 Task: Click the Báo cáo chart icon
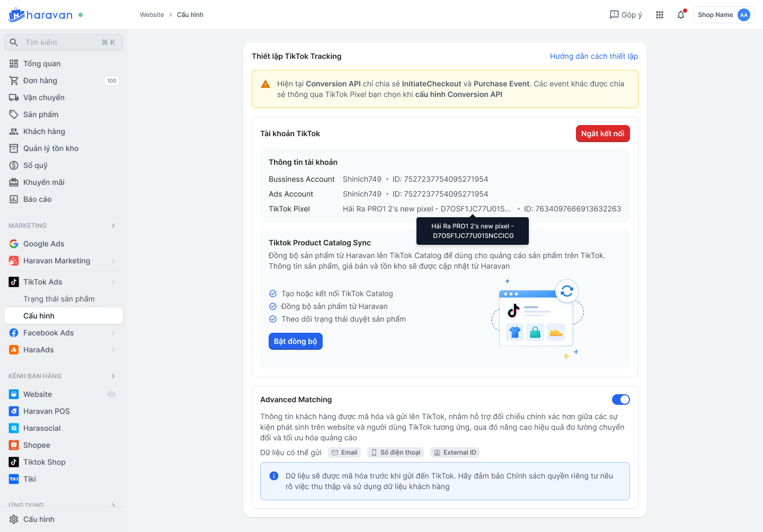point(14,199)
